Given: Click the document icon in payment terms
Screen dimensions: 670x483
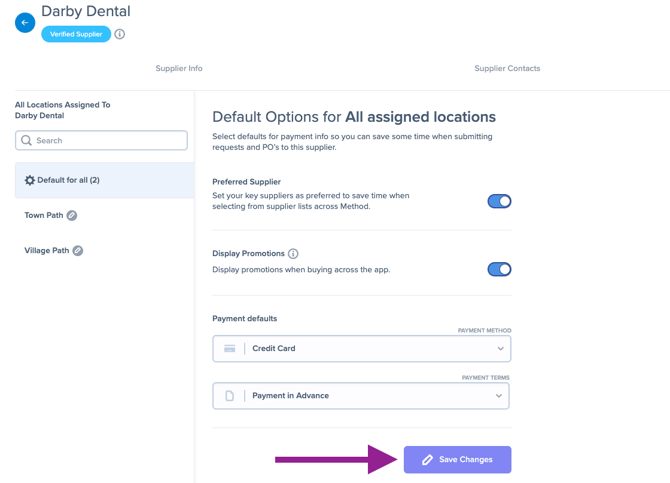Looking at the screenshot, I should coord(229,396).
